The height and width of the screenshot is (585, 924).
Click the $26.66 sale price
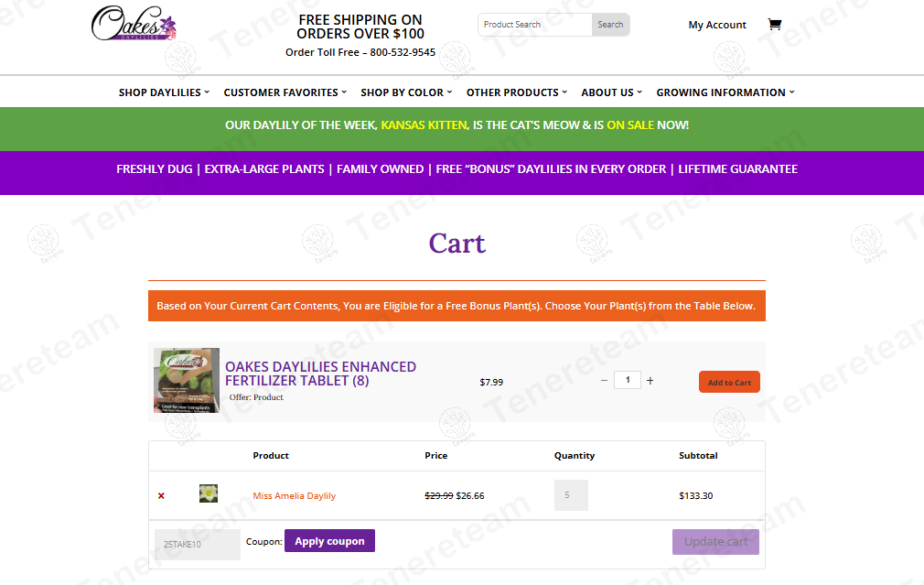click(x=470, y=496)
